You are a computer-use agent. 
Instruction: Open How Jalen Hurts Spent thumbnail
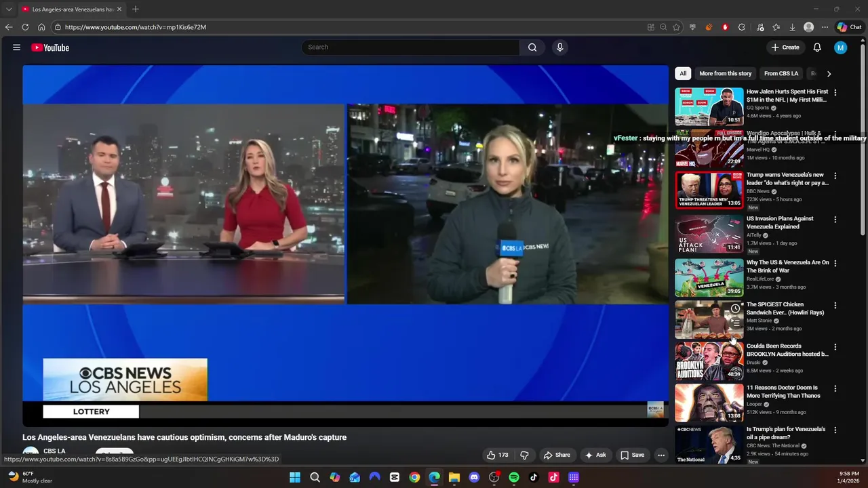(709, 106)
